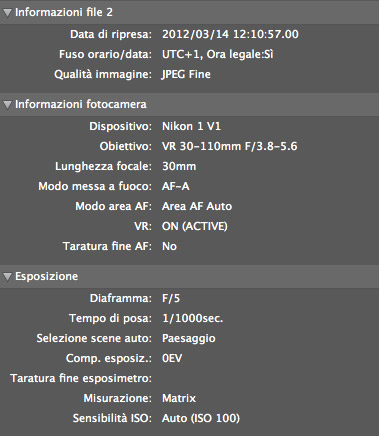This screenshot has height=436, width=379.
Task: Click the Area AF Auto value
Action: (197, 206)
